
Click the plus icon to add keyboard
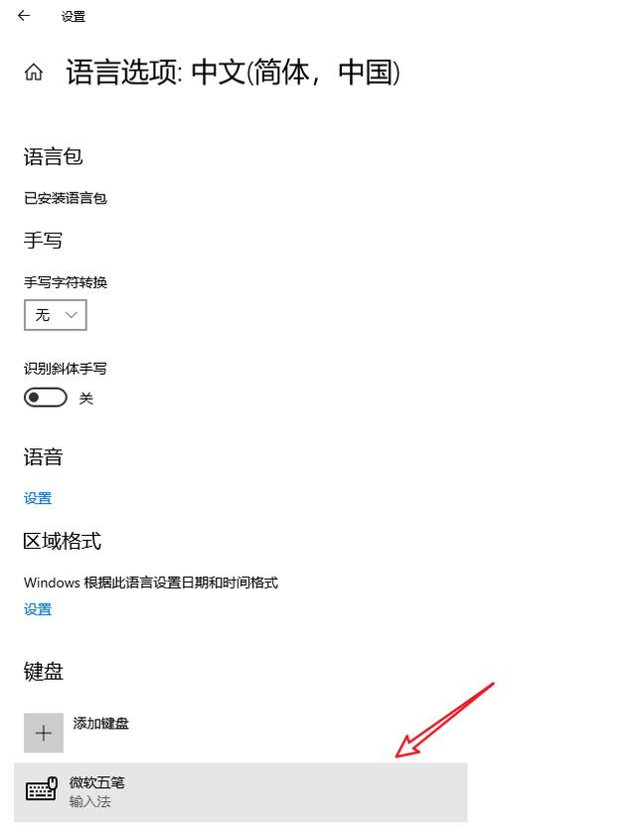click(x=44, y=733)
